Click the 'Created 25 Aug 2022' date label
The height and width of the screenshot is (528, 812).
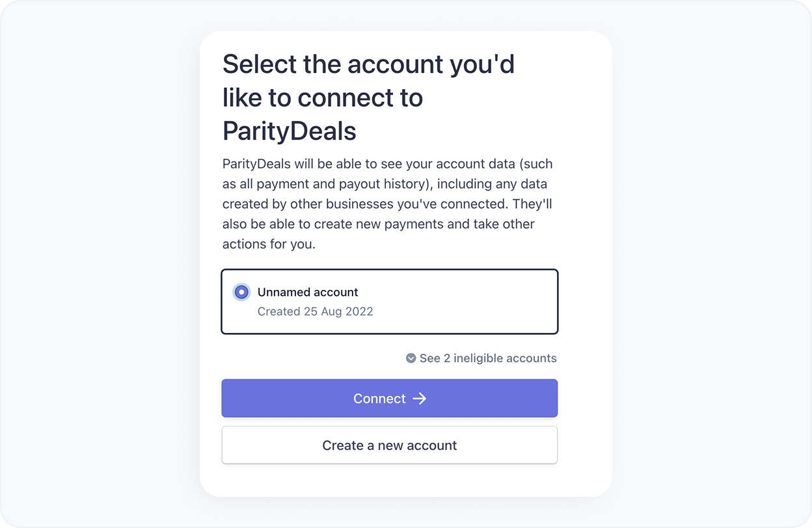click(315, 311)
